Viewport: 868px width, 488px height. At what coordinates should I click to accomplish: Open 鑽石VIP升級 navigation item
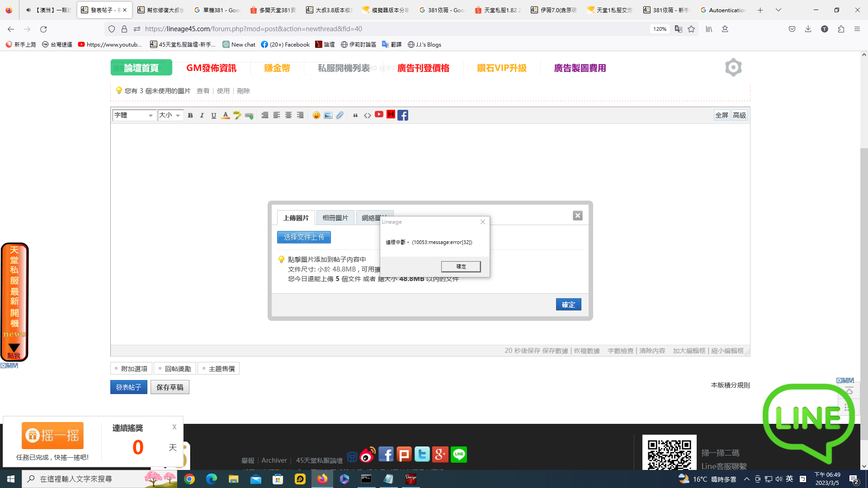(x=502, y=68)
